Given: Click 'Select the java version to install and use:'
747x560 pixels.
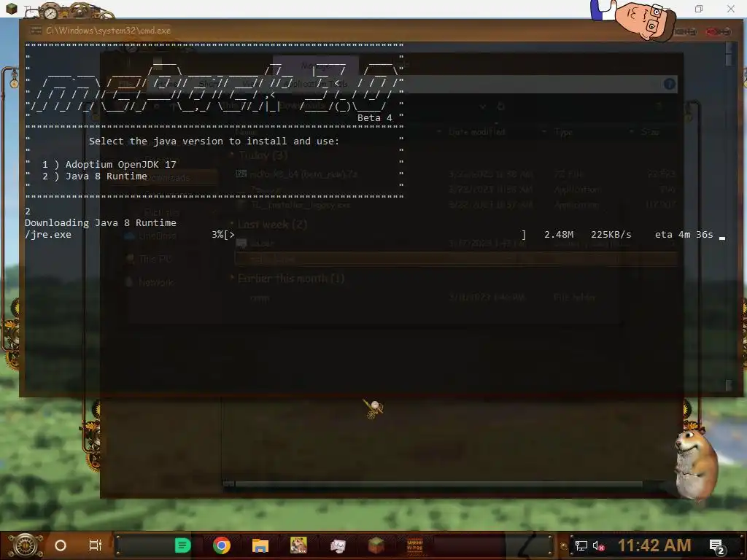Looking at the screenshot, I should (214, 141).
